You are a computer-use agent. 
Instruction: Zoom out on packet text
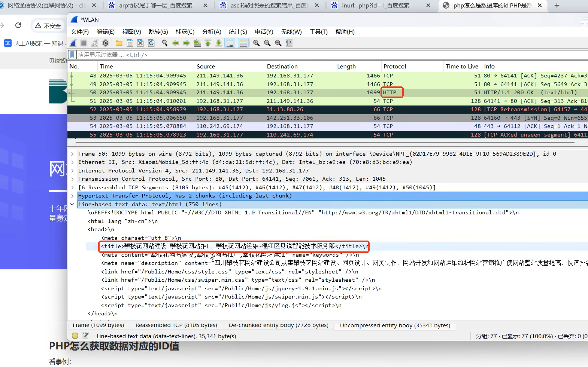[x=267, y=43]
